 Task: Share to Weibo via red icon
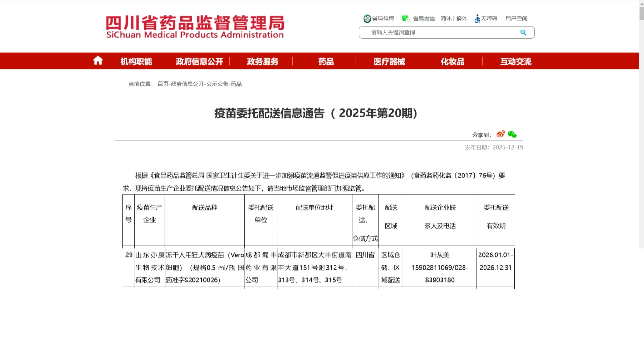tap(500, 134)
